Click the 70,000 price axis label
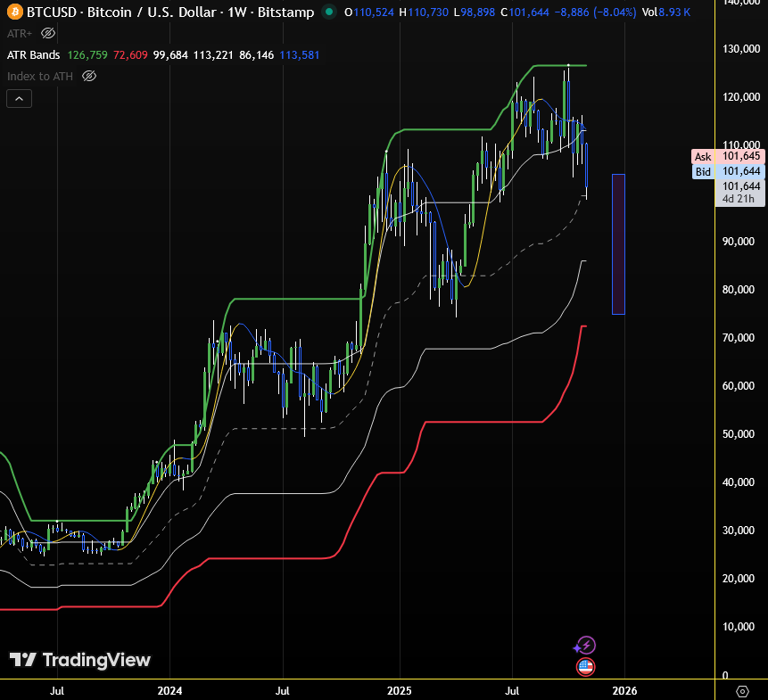The width and height of the screenshot is (768, 700). pyautogui.click(x=739, y=337)
